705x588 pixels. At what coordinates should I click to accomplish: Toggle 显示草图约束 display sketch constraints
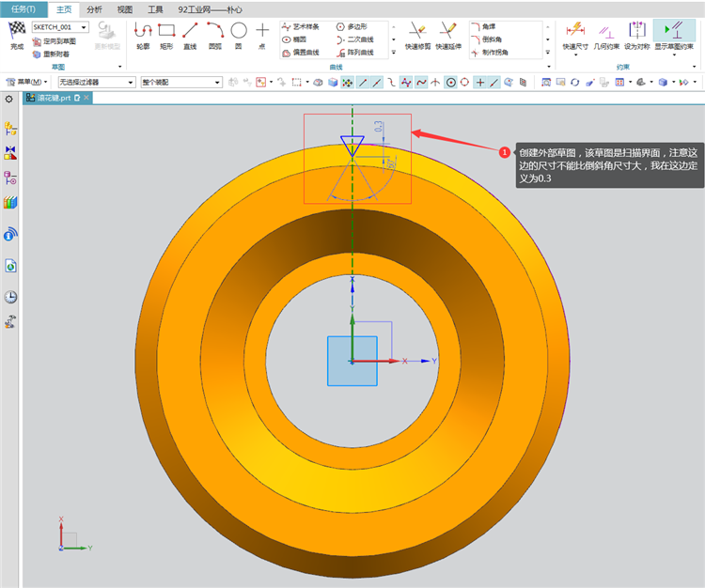(x=674, y=35)
